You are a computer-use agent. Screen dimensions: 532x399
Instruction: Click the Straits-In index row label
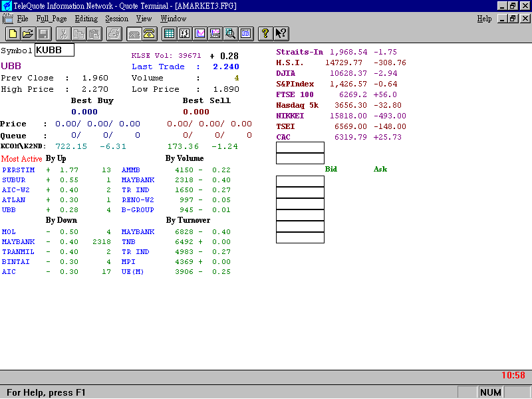tap(300, 52)
